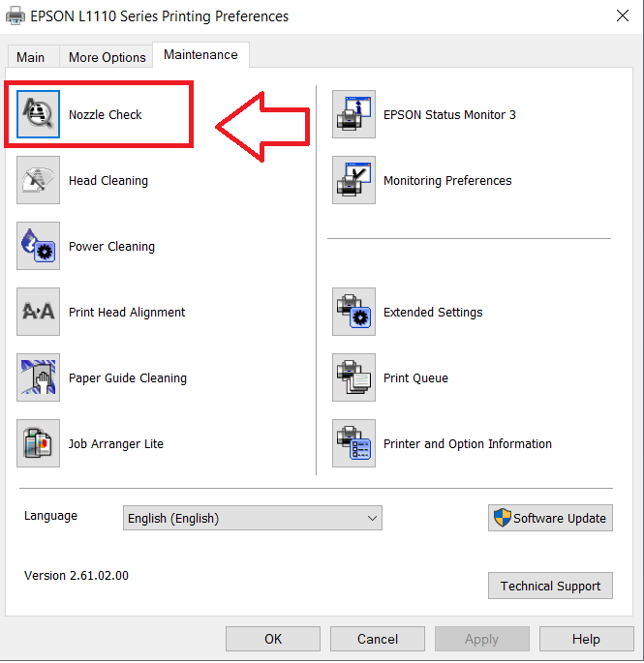The height and width of the screenshot is (663, 644).
Task: Open the Print Head Alignment icon
Action: pos(39,313)
